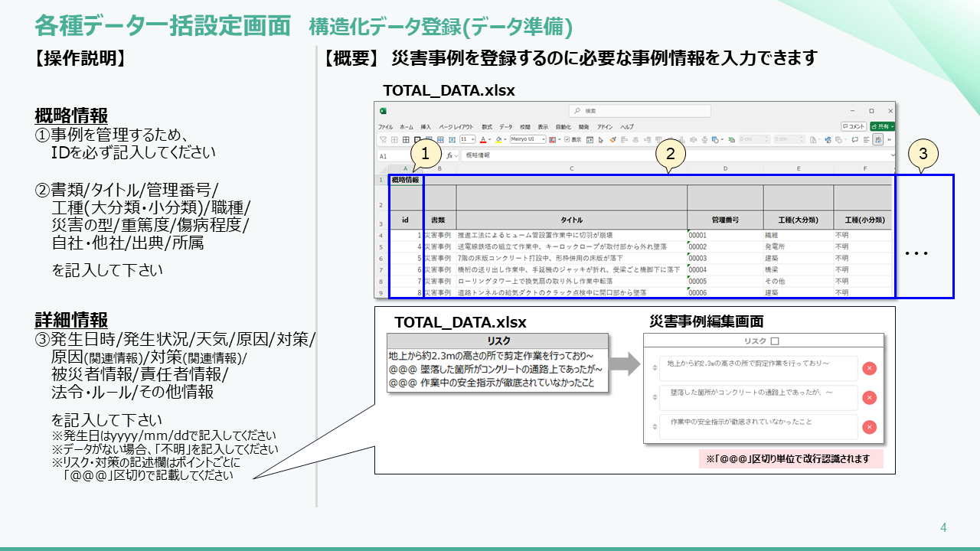
Task: Click the green 共有 share button
Action: pos(882,126)
